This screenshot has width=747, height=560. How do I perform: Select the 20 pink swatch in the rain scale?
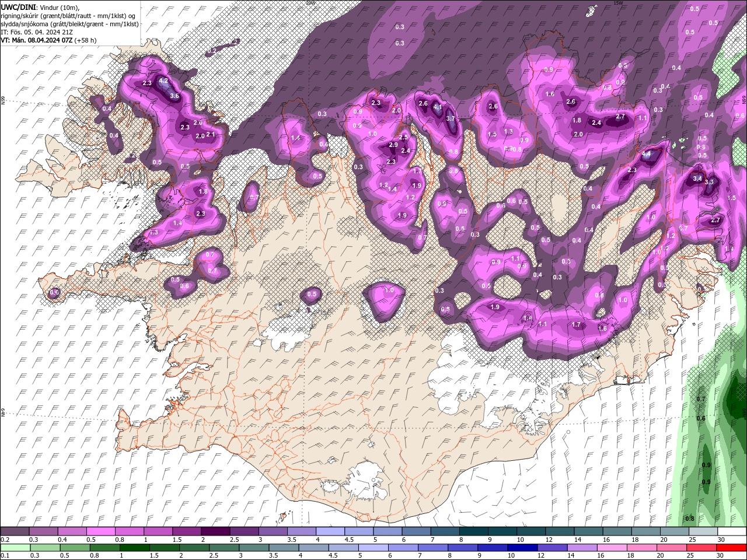pos(671,548)
